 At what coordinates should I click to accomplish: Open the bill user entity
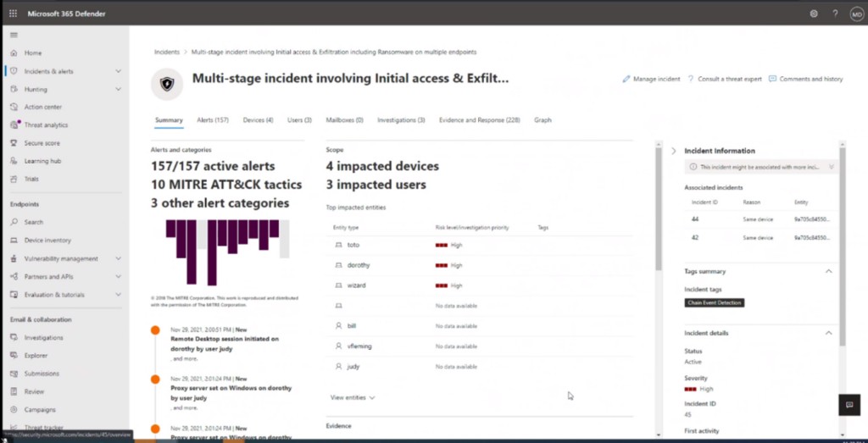(352, 326)
